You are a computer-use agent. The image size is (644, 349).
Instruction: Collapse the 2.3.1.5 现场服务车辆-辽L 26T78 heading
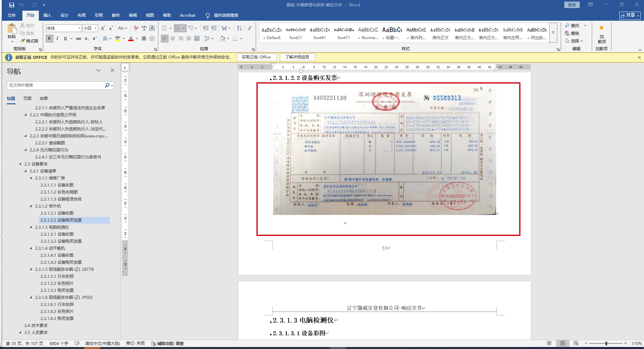click(31, 269)
